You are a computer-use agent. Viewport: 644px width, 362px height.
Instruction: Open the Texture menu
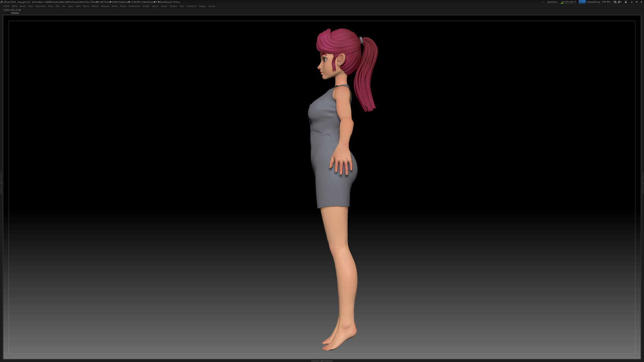click(x=173, y=6)
